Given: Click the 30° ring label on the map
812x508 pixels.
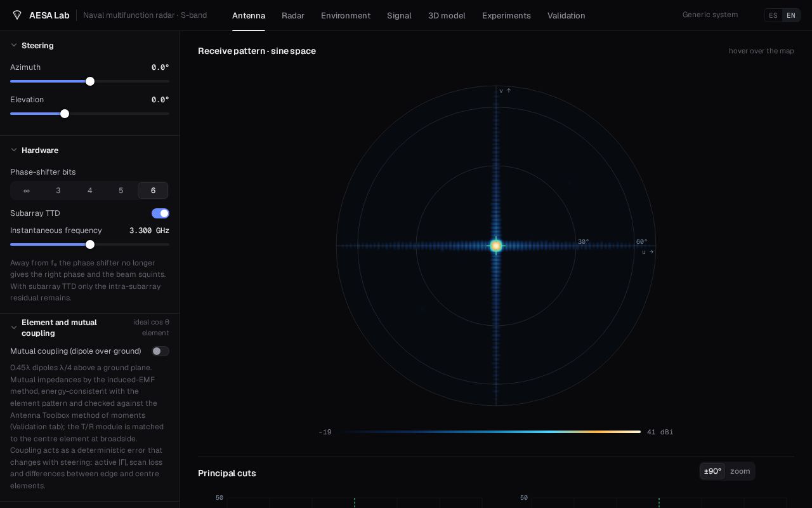Looking at the screenshot, I should (x=584, y=242).
